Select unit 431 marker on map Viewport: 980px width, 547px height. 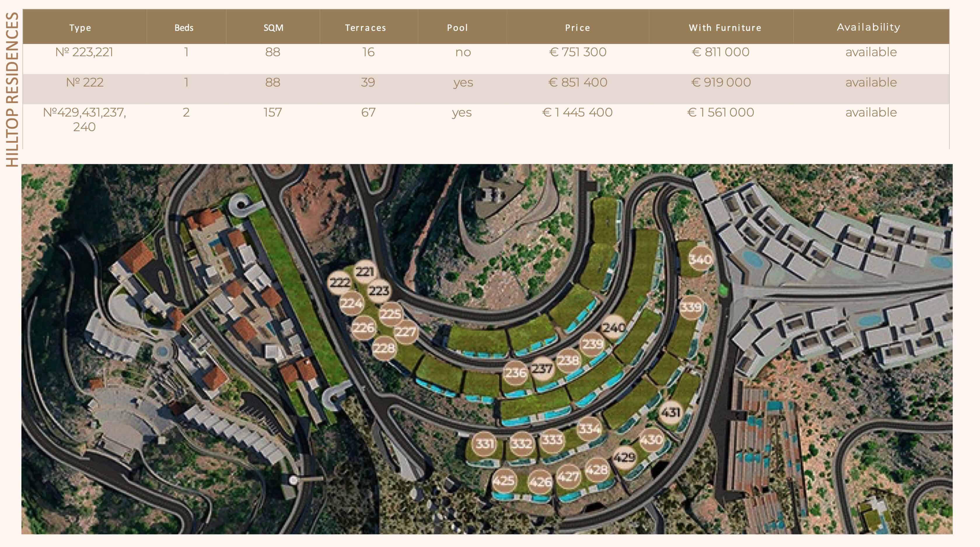click(670, 412)
